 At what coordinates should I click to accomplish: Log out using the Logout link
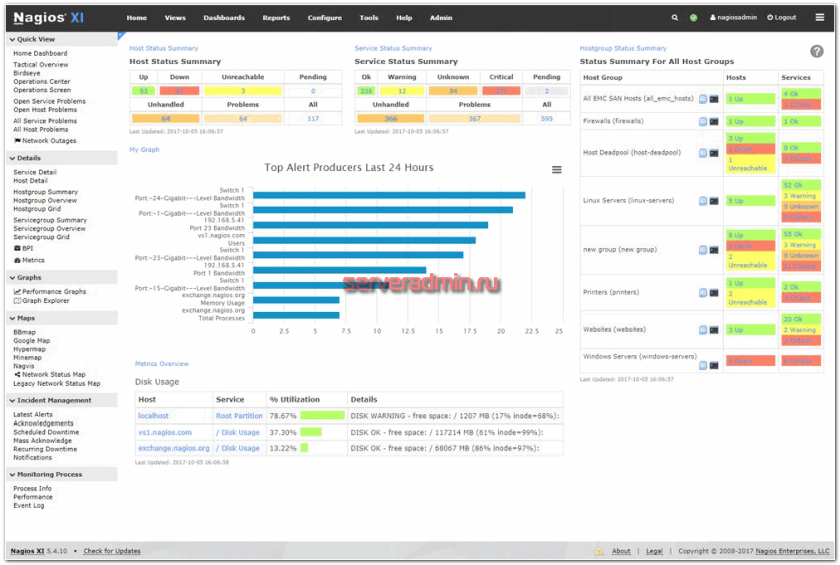tap(782, 18)
